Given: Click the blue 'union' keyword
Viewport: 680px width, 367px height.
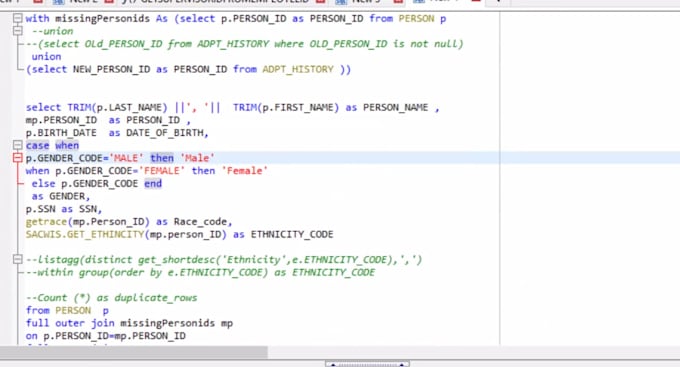Looking at the screenshot, I should point(46,56).
